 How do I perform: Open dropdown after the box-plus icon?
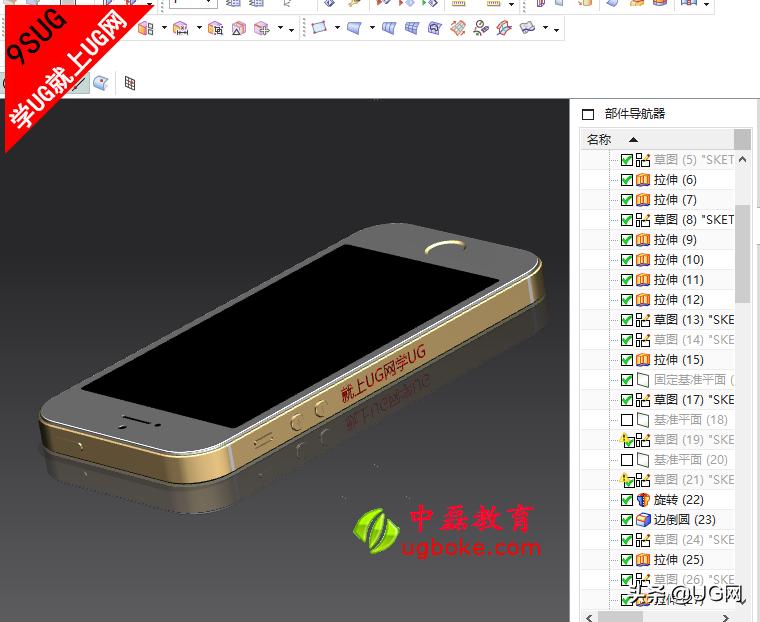[280, 28]
